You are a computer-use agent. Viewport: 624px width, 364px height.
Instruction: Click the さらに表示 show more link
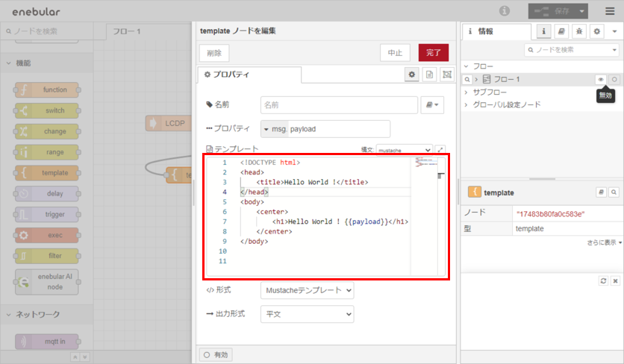(x=604, y=242)
